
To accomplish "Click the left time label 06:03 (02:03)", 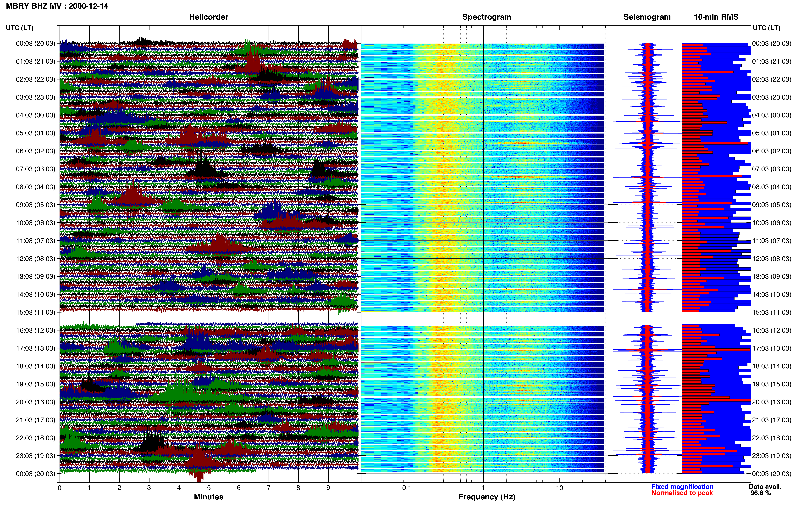I will click(x=36, y=151).
